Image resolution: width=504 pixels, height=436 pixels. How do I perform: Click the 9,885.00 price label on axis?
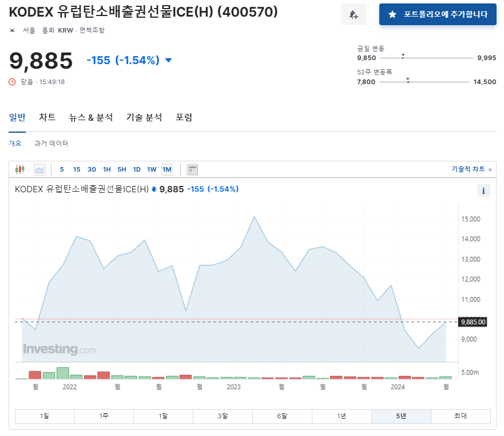point(473,322)
